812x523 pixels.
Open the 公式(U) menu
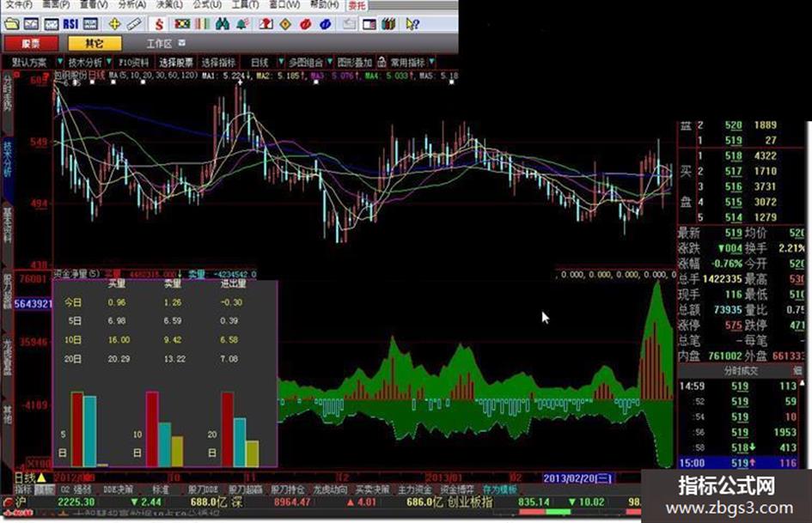click(207, 4)
